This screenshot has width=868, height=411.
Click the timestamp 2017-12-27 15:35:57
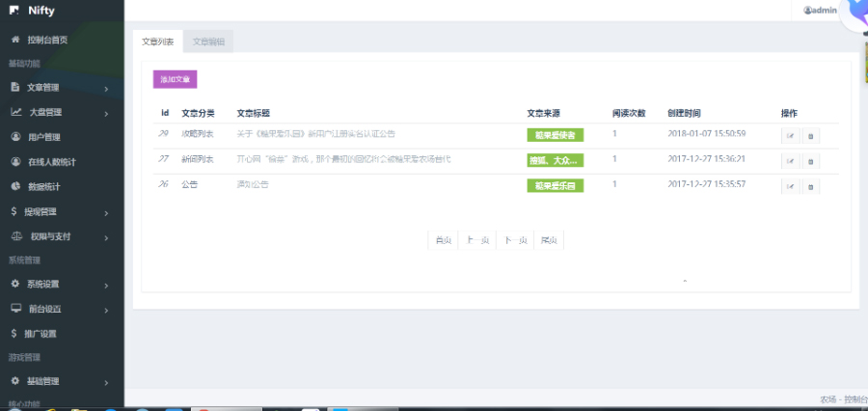tap(706, 184)
